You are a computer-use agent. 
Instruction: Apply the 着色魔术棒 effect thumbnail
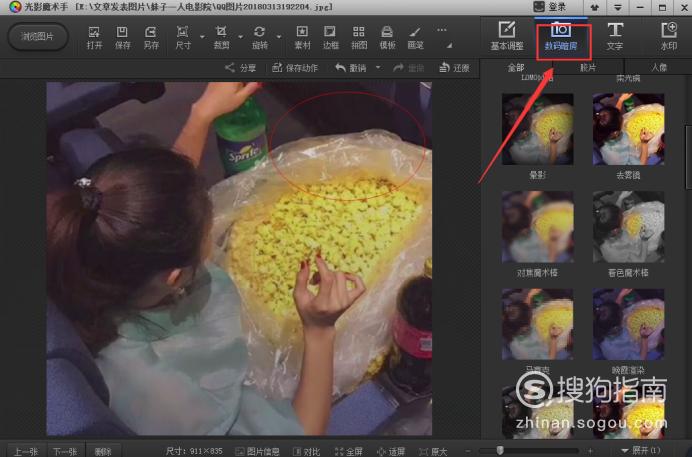coord(628,227)
